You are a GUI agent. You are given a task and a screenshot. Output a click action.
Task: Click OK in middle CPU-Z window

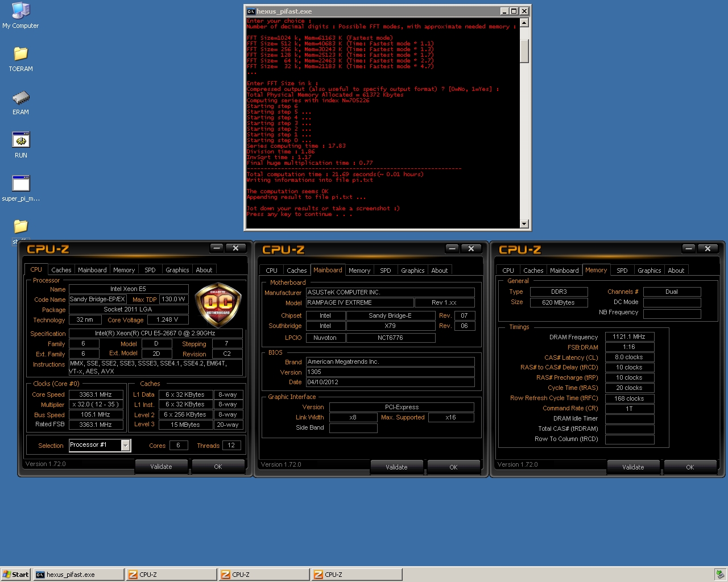tap(453, 467)
